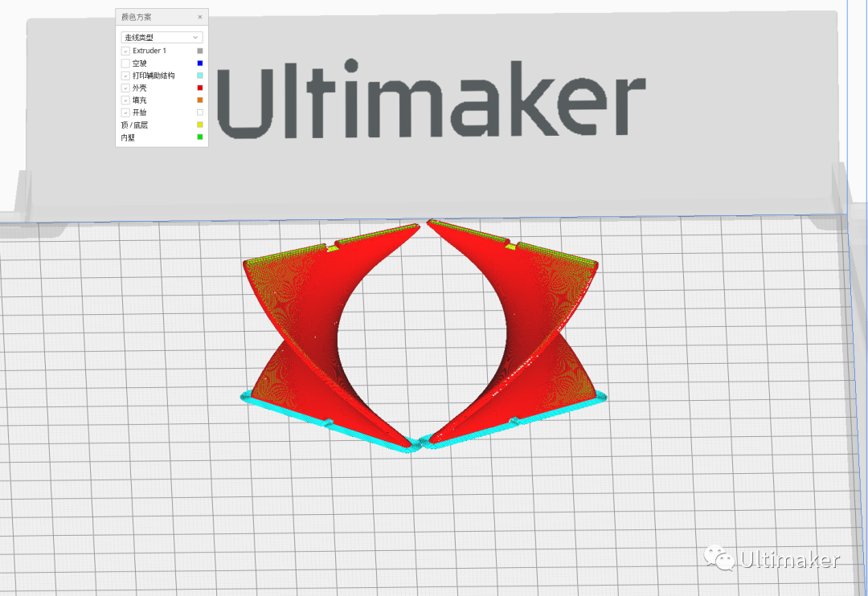
Task: Close the 颜色方案 color scheme panel
Action: [200, 17]
